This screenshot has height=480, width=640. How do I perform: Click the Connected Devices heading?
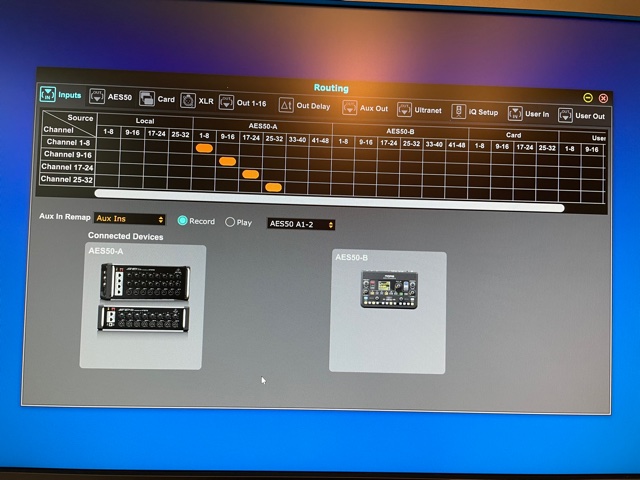pos(125,236)
